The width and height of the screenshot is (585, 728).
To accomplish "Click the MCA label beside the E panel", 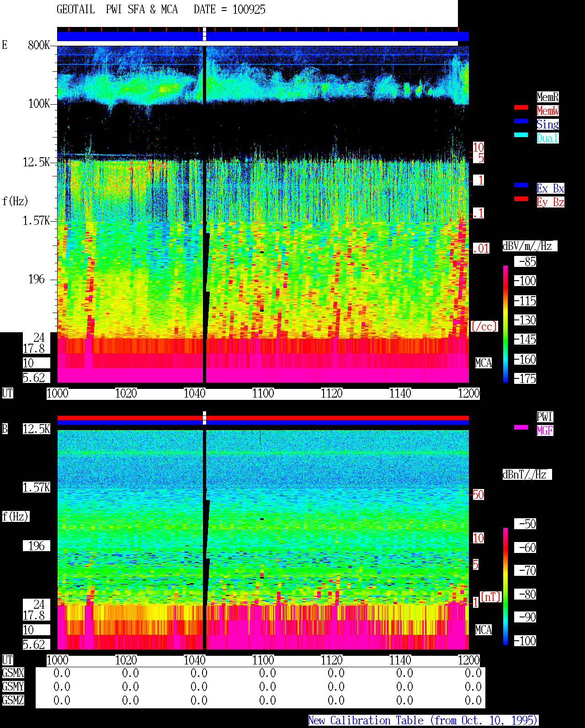I will 484,363.
